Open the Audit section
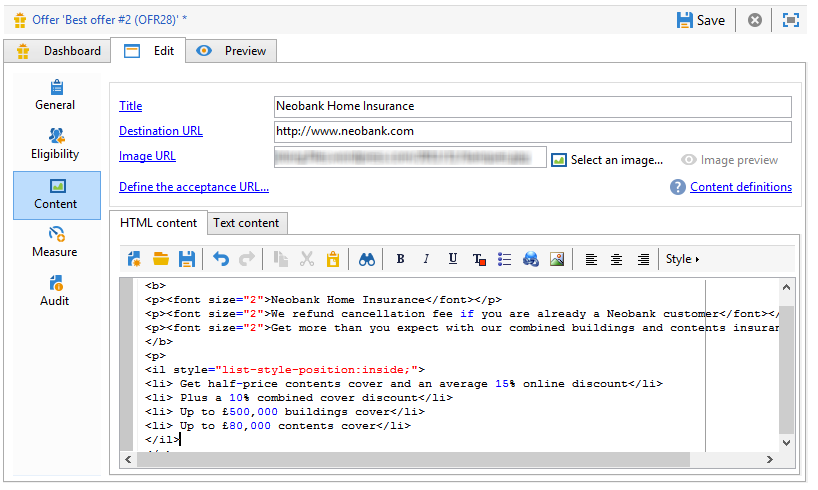The height and width of the screenshot is (490, 818). 55,291
